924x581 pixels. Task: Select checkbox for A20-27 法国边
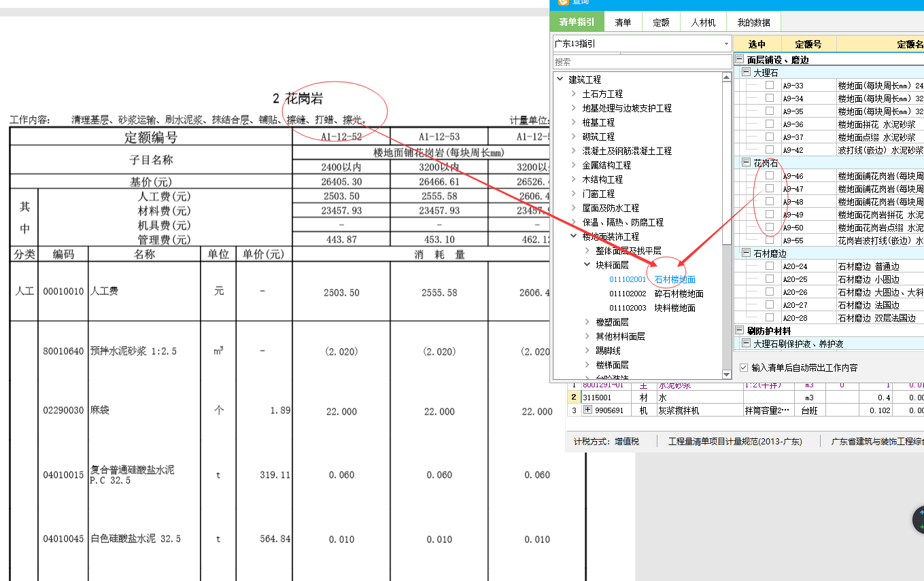tap(769, 305)
